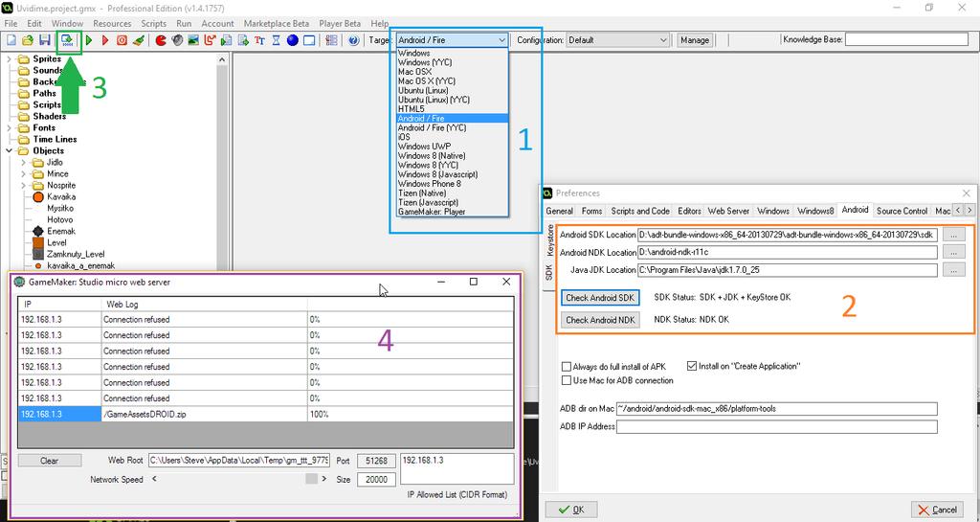Select GameMaker: Player target option
This screenshot has height=522, width=980.
[453, 212]
